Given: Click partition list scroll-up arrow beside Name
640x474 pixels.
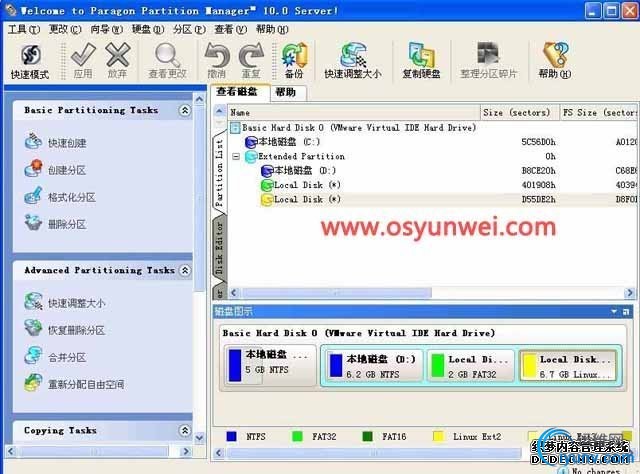Looking at the screenshot, I should (x=220, y=111).
